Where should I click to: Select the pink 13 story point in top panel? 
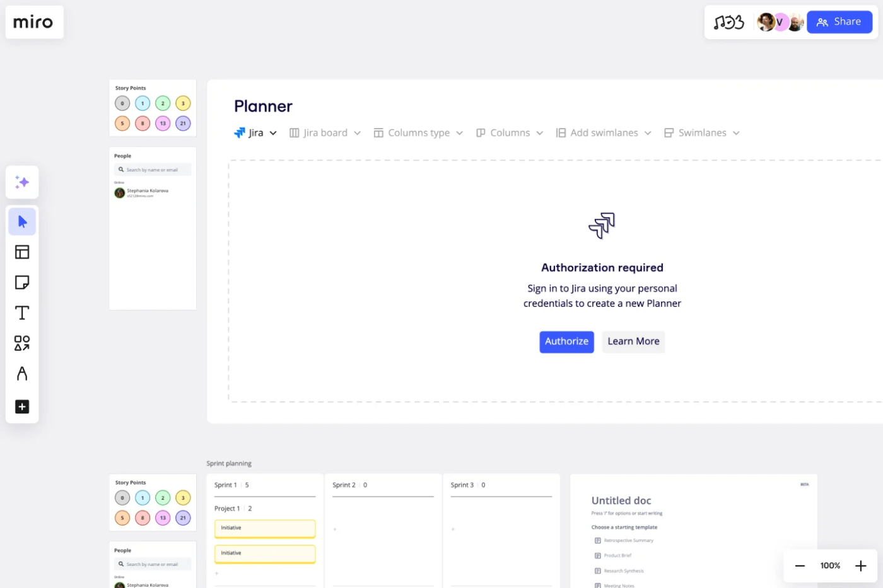(163, 124)
